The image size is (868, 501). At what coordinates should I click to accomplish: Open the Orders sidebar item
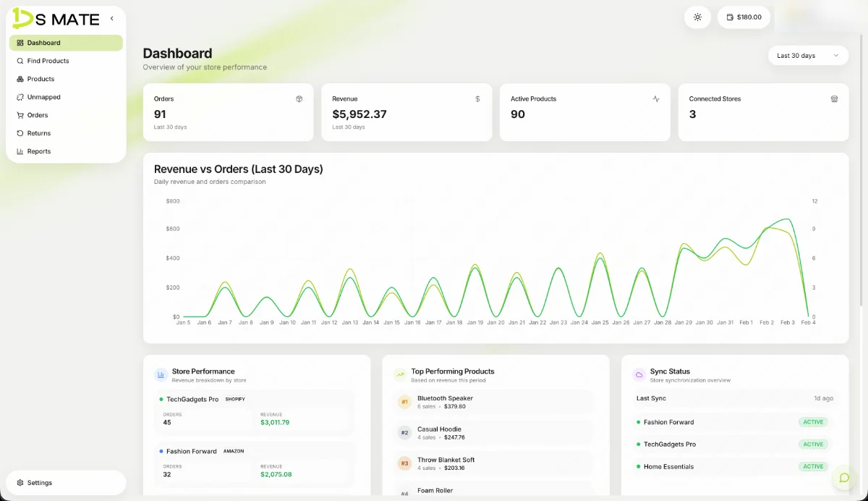click(x=66, y=115)
